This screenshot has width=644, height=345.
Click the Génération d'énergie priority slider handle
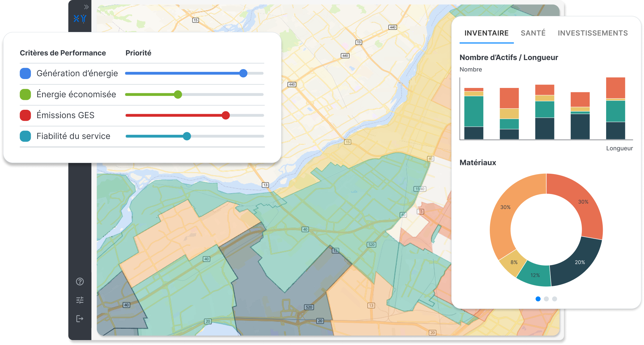(x=243, y=73)
